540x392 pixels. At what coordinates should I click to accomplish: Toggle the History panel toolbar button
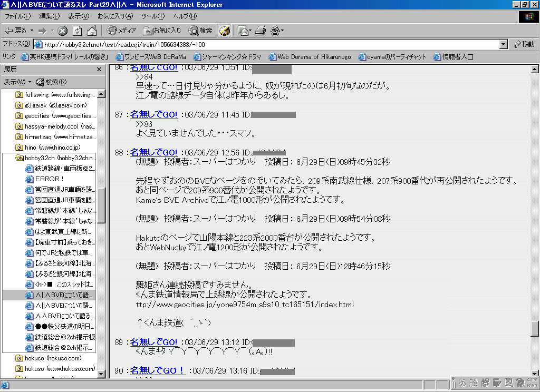pyautogui.click(x=224, y=31)
